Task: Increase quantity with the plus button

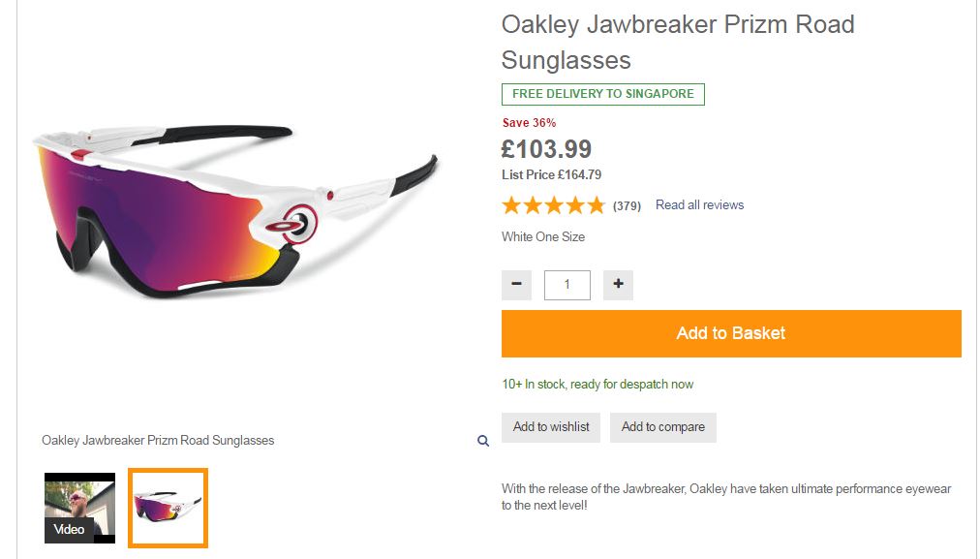Action: [x=618, y=285]
